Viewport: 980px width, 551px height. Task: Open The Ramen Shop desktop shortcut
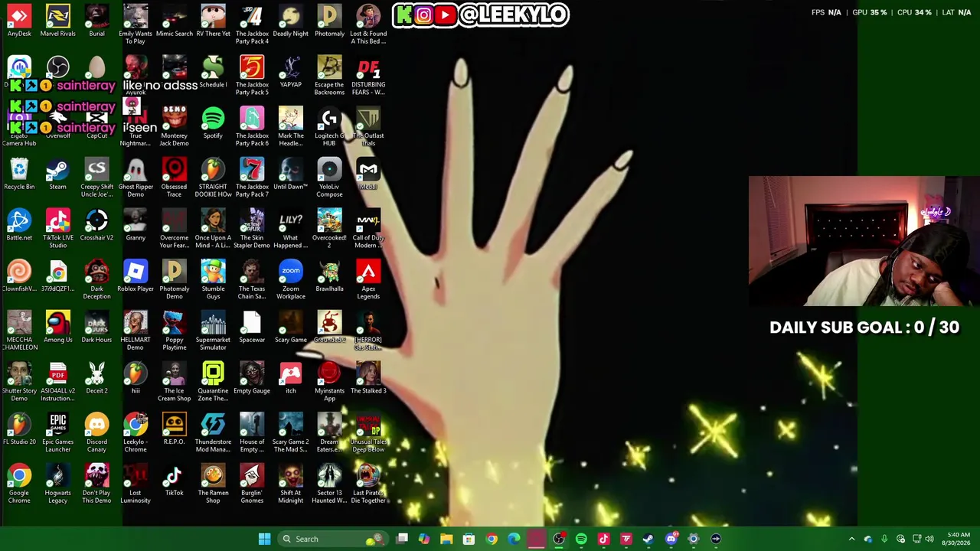[213, 484]
